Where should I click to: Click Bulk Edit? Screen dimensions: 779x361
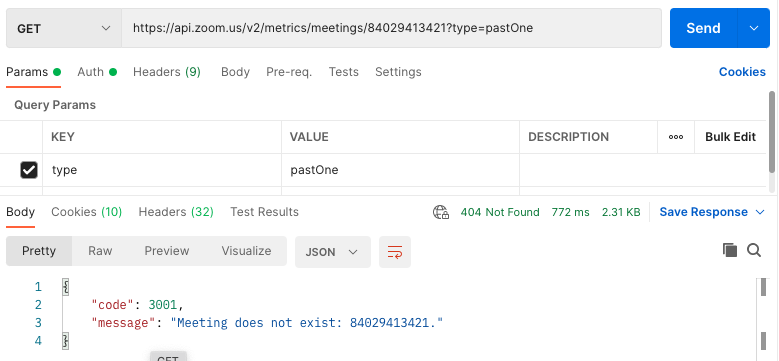[730, 137]
